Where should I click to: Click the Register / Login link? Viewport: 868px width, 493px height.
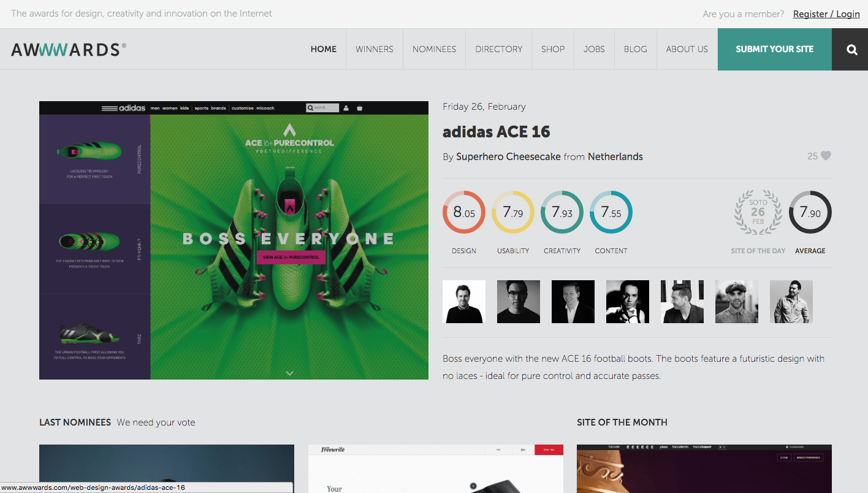[x=826, y=13]
